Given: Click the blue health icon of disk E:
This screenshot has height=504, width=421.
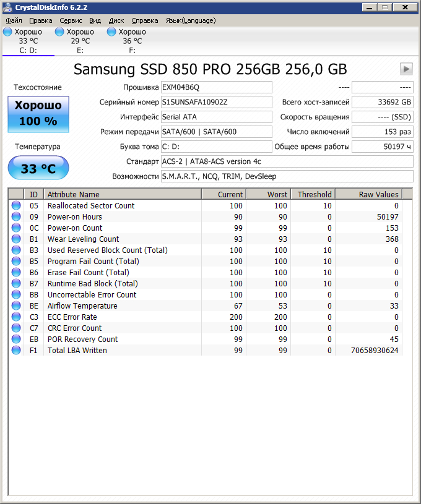Looking at the screenshot, I should (59, 32).
